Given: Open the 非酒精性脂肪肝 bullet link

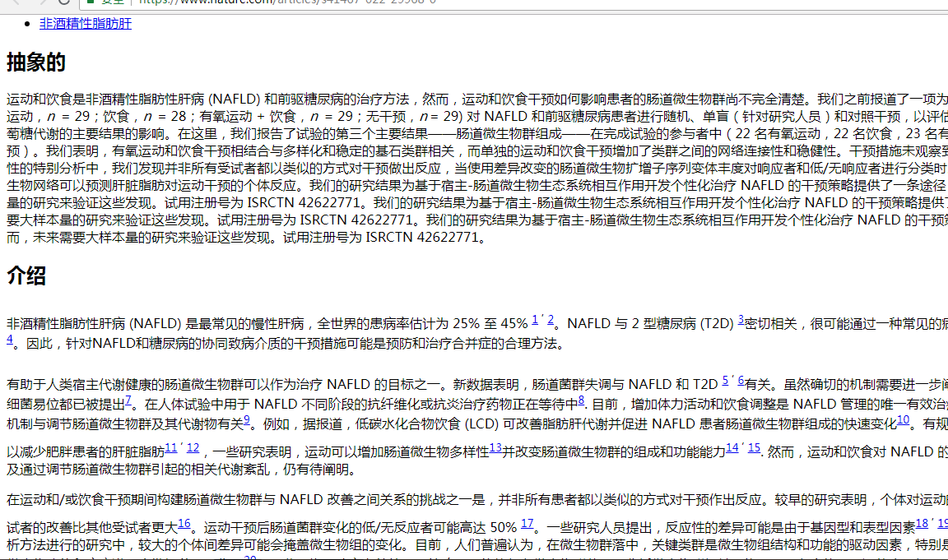Looking at the screenshot, I should [85, 24].
